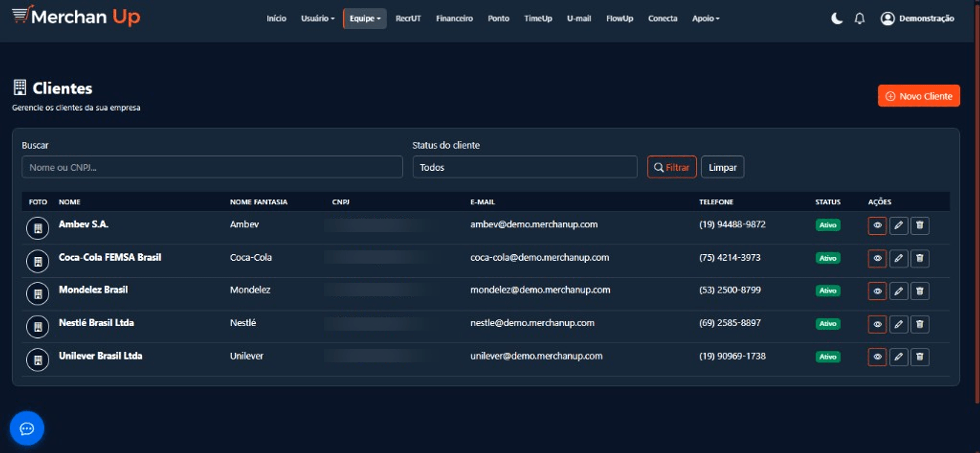
Task: Click phone number (53) 2500-8799
Action: point(730,290)
